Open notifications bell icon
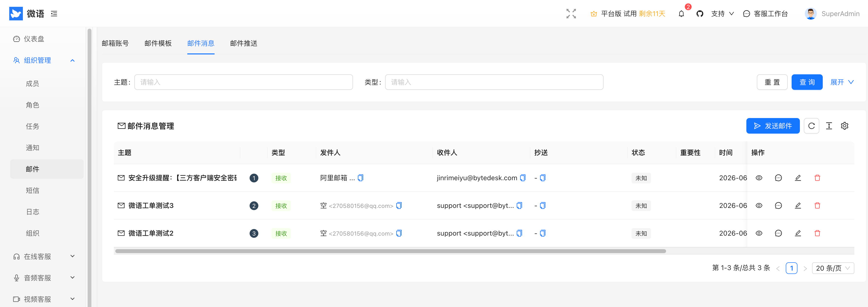This screenshot has height=307, width=868. [681, 14]
